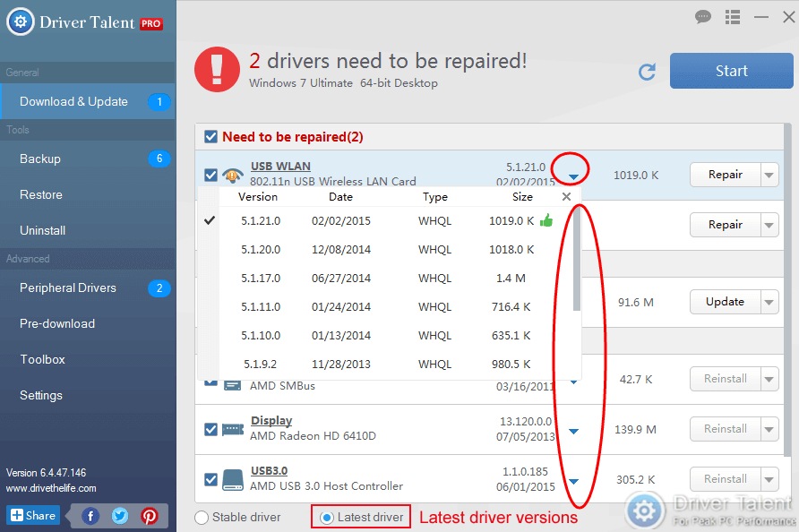Open the feedback chat bubble icon

[703, 17]
